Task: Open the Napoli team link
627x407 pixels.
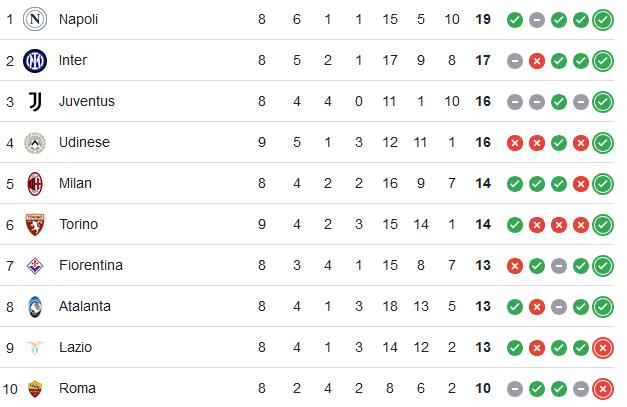Action: click(x=78, y=19)
